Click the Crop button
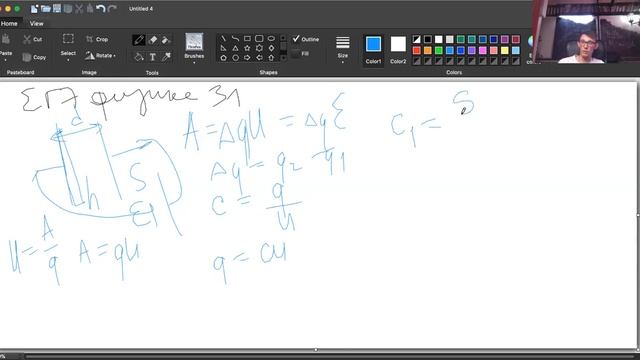The image size is (640, 360). click(97, 39)
